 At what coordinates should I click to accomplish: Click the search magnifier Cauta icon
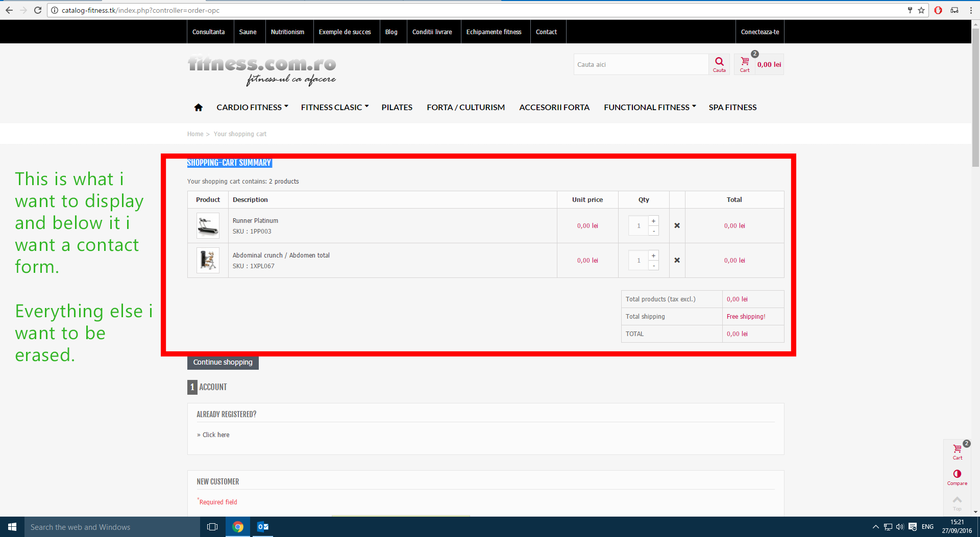(x=719, y=64)
